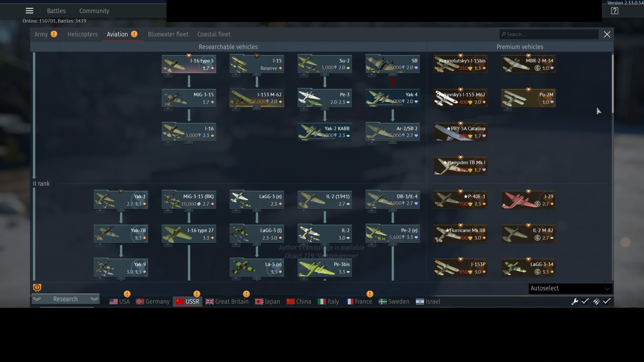Select the Pe-2 (e) bomber group

pos(393,234)
